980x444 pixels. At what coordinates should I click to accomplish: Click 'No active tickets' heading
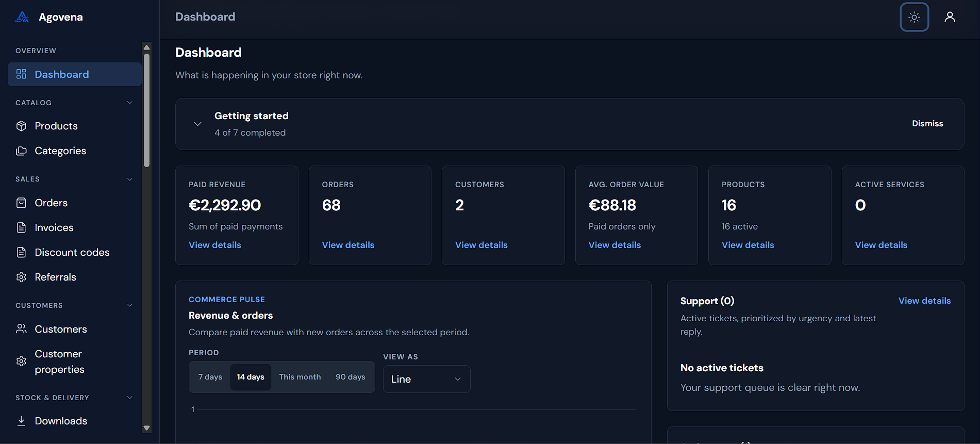point(722,368)
